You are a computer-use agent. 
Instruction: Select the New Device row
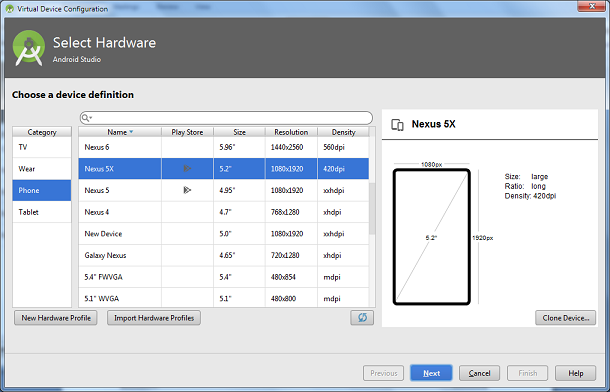[224, 234]
